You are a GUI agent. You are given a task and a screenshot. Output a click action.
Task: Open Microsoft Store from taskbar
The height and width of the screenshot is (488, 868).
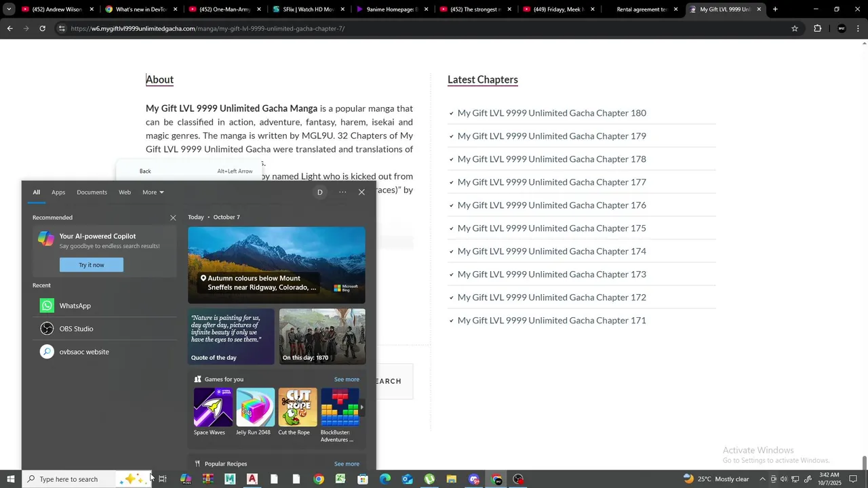click(x=363, y=479)
